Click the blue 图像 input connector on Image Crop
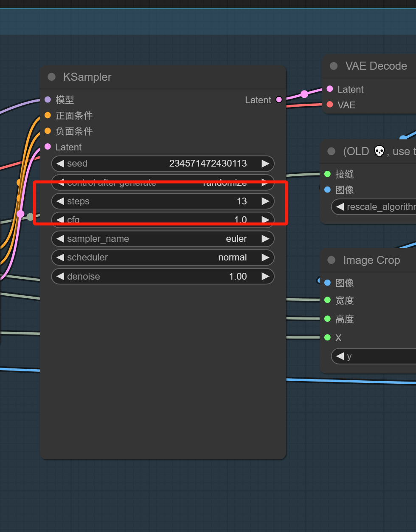This screenshot has height=532, width=416. tap(327, 283)
